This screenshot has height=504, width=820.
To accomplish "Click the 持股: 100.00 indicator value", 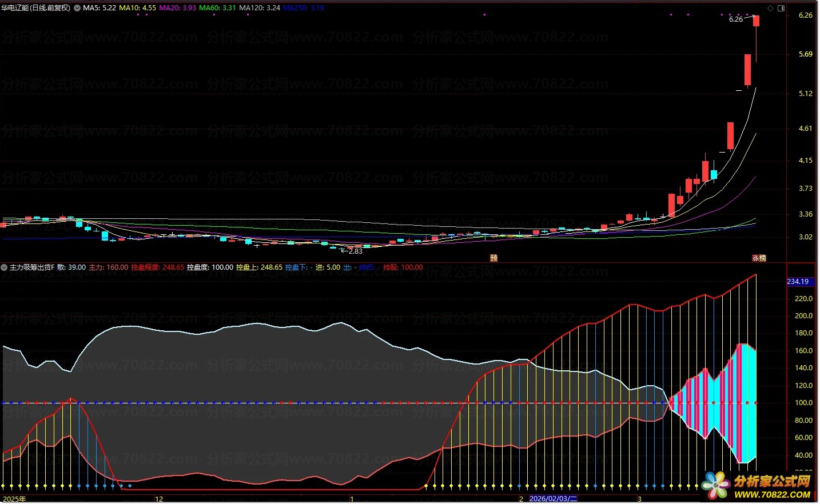I will coord(403,267).
